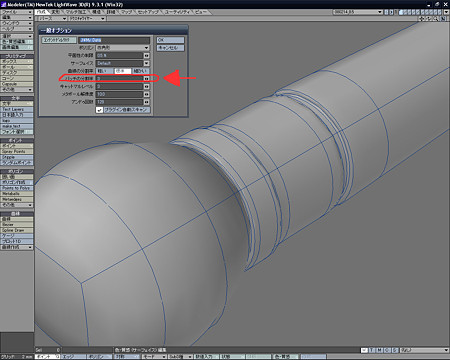
Task: Open the 変形 tab
Action: click(x=55, y=12)
